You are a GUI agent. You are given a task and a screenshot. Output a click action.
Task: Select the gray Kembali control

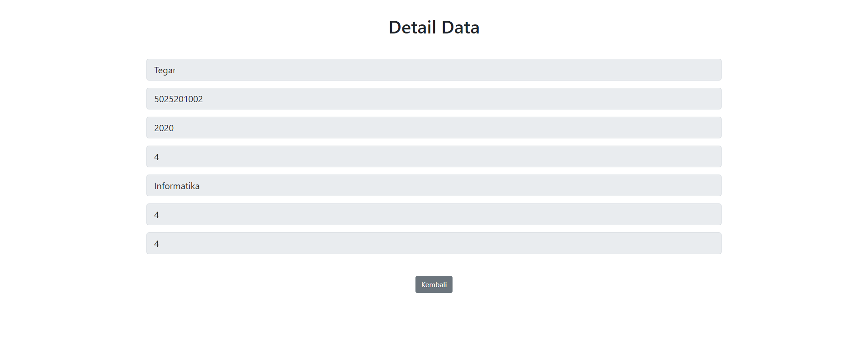coord(434,284)
